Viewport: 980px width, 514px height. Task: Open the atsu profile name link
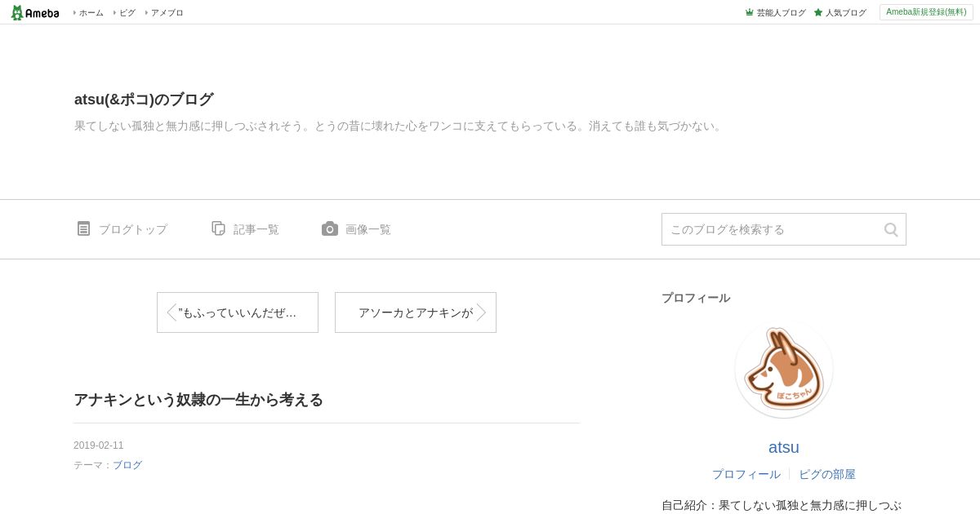pos(784,447)
